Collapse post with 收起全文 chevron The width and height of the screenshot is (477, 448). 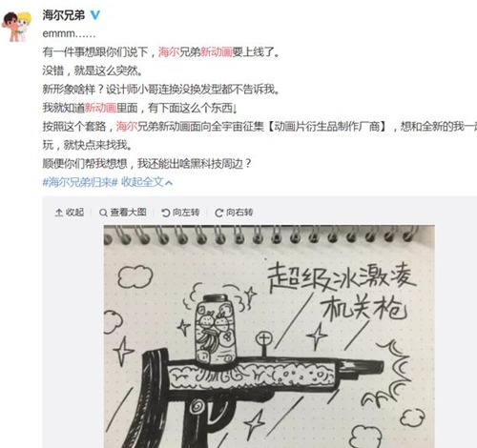tap(169, 183)
